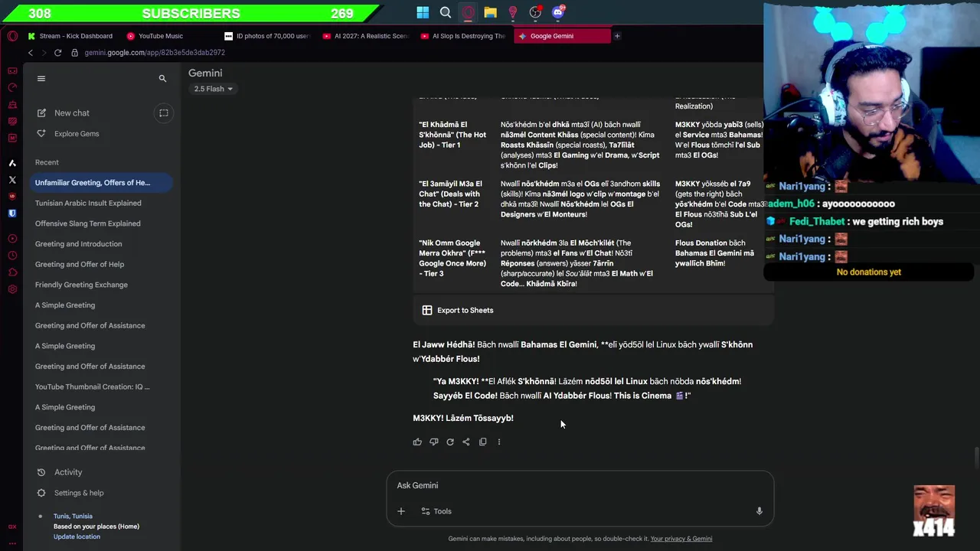Open Opera GX Corner gamepad sidebar icon
This screenshot has height=551, width=980.
[12, 70]
